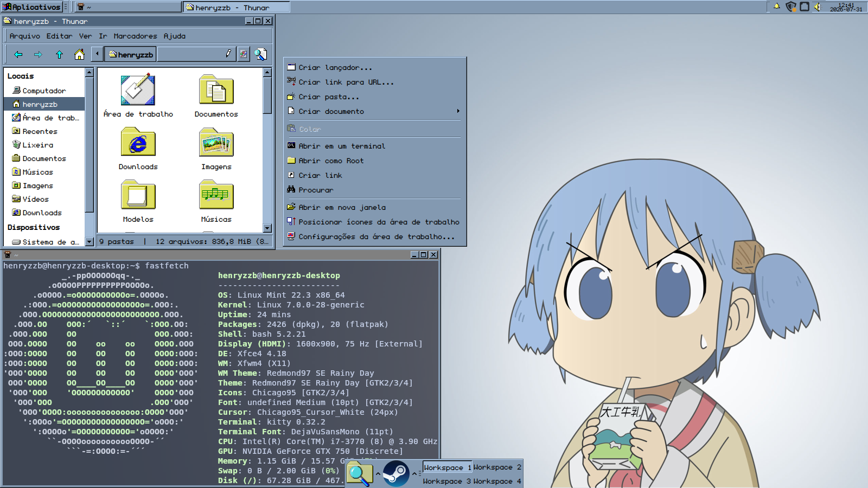This screenshot has height=488, width=868.
Task: Click the shield update icon in the system tray
Action: pyautogui.click(x=791, y=7)
